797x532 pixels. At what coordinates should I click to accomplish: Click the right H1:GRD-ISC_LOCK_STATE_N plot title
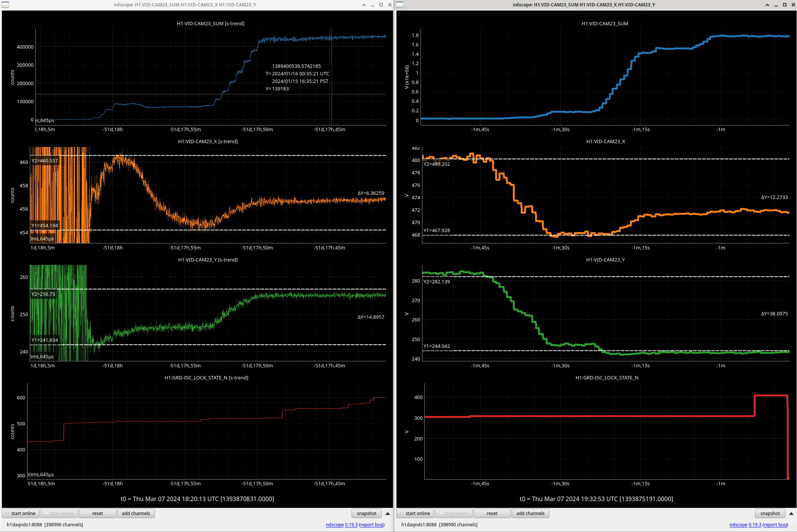(x=606, y=378)
